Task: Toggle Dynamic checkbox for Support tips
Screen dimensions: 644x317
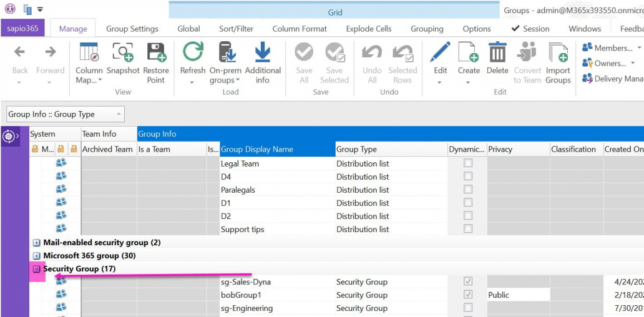Action: click(x=468, y=229)
